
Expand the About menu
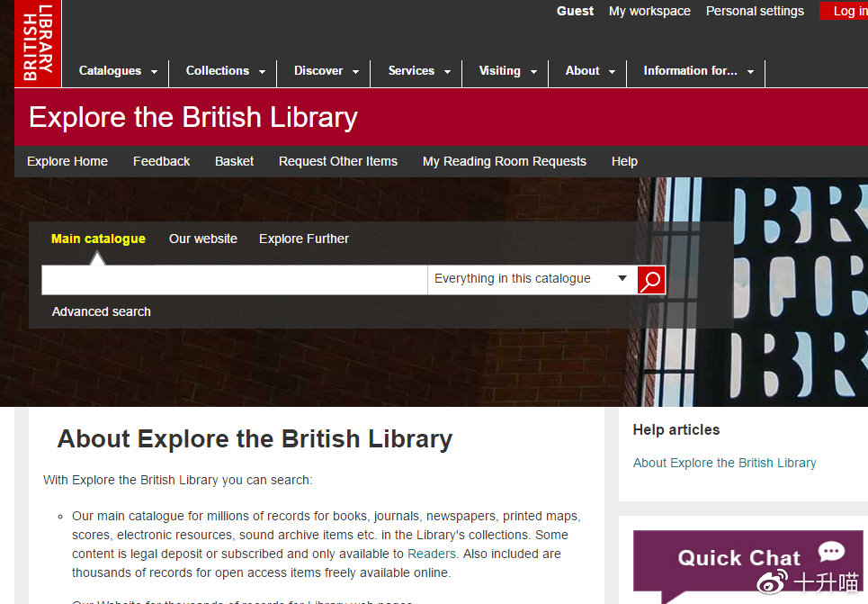[590, 71]
